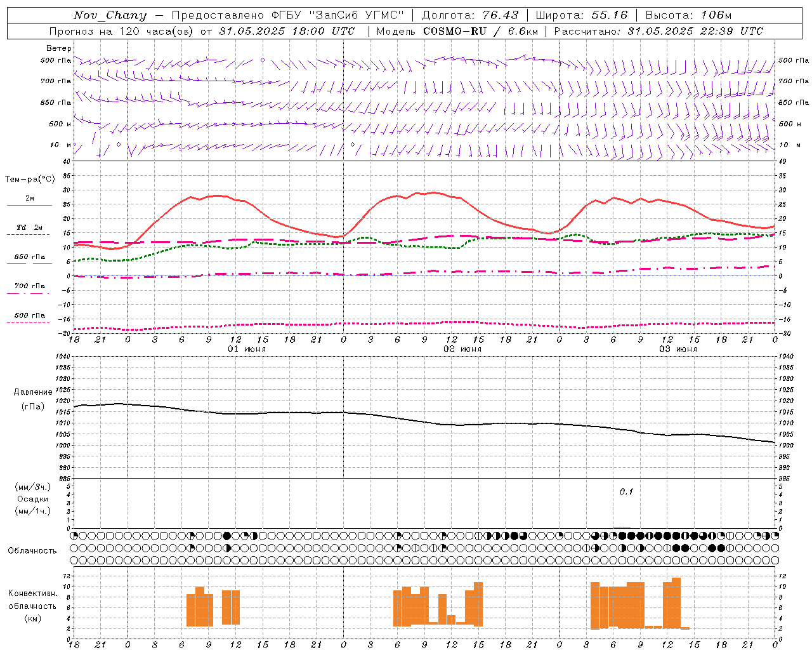Viewport: 812px width, 650px height.
Task: Click the "01 июня" date label
Action: (247, 349)
